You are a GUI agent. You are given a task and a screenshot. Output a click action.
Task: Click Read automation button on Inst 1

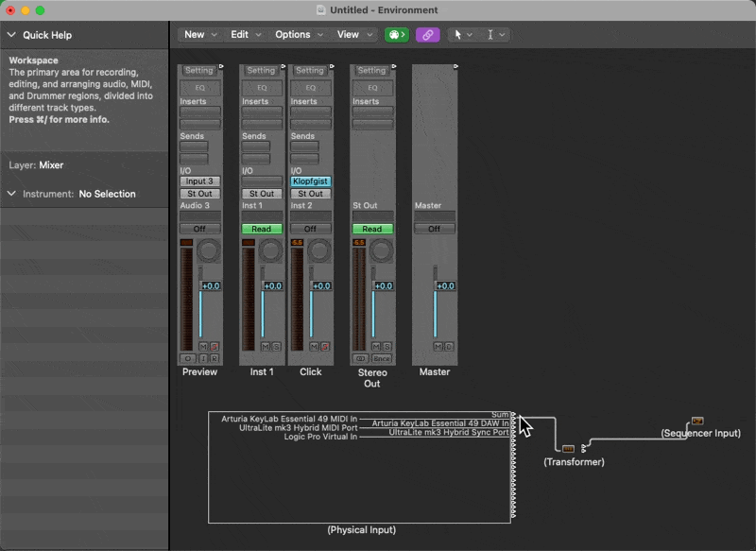click(262, 229)
